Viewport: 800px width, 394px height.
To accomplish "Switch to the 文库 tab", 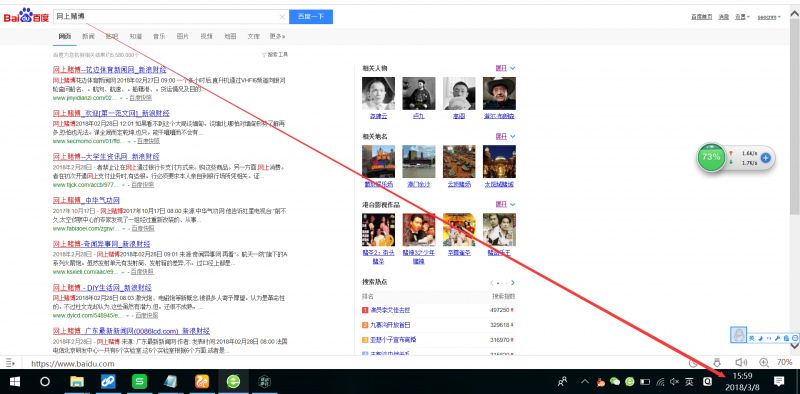I will 254,36.
